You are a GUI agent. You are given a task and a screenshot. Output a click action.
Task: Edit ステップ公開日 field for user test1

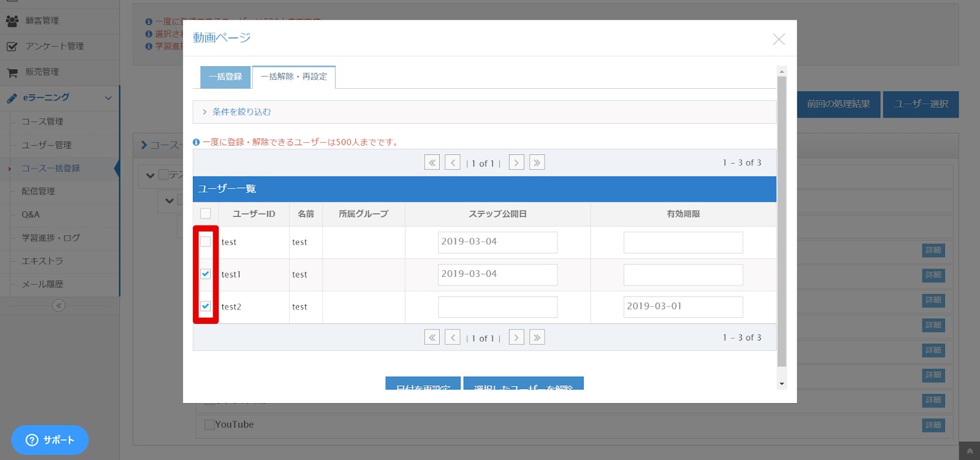click(x=498, y=274)
